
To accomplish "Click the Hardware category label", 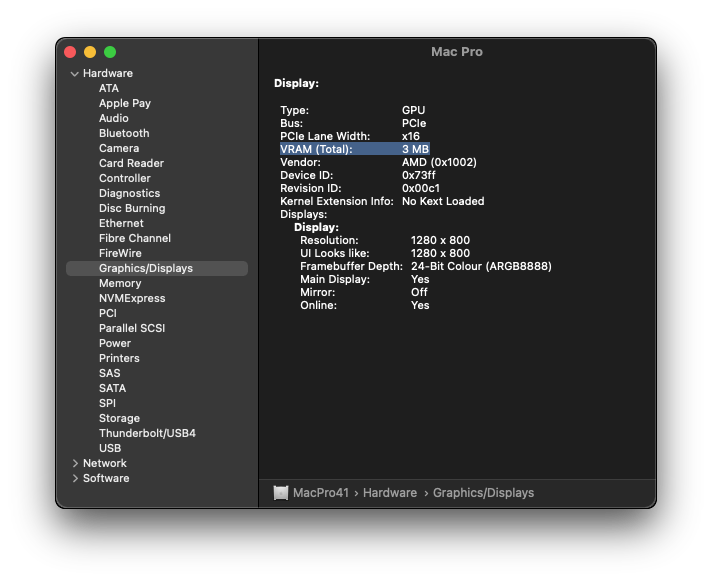I will click(x=108, y=73).
